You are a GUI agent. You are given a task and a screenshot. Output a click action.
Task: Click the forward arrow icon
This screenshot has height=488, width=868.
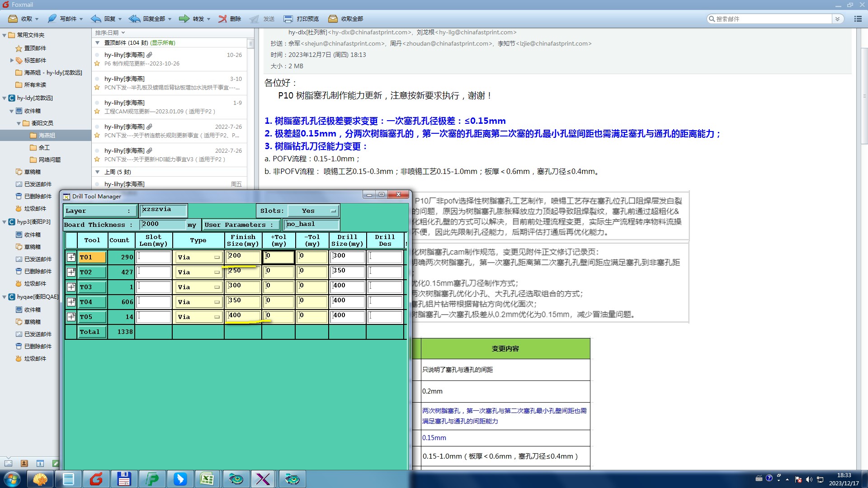point(184,19)
